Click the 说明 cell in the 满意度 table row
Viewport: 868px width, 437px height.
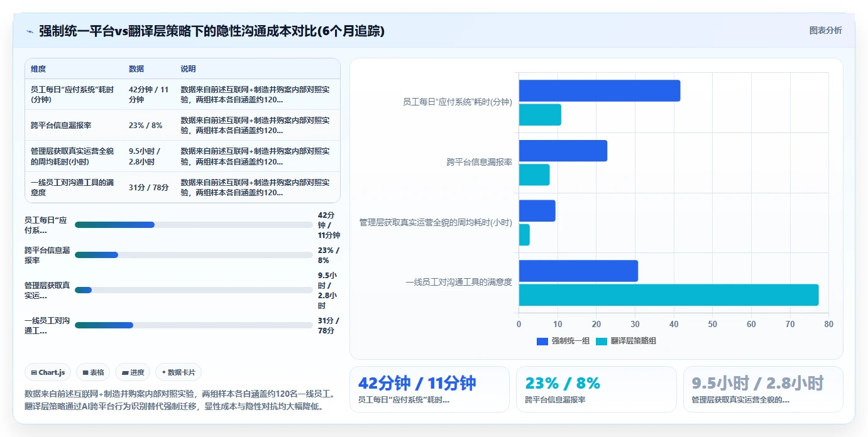click(258, 187)
